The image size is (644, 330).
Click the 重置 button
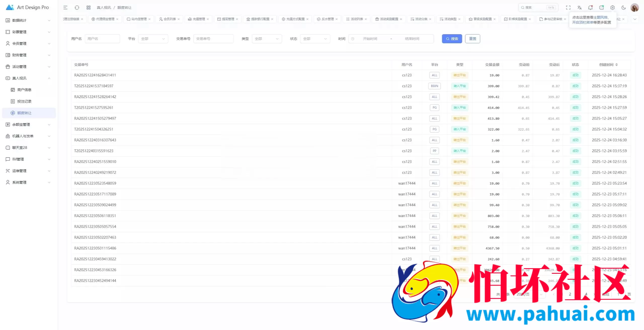pos(472,39)
